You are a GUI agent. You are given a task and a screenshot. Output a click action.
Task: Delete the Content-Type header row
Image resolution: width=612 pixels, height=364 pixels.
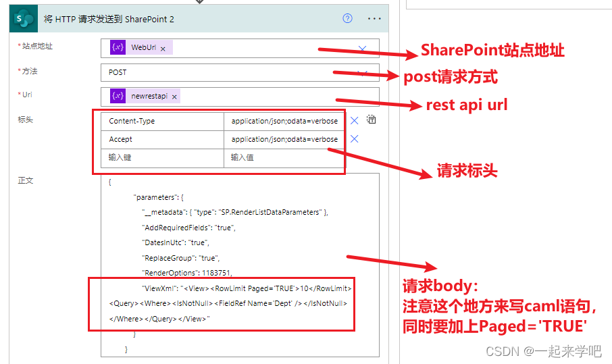tap(355, 121)
